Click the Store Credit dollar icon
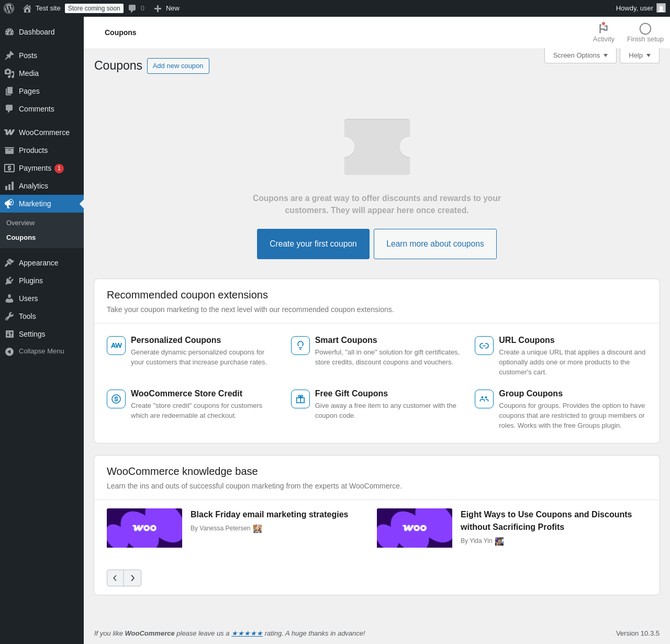Image resolution: width=670 pixels, height=644 pixels. pos(116,399)
